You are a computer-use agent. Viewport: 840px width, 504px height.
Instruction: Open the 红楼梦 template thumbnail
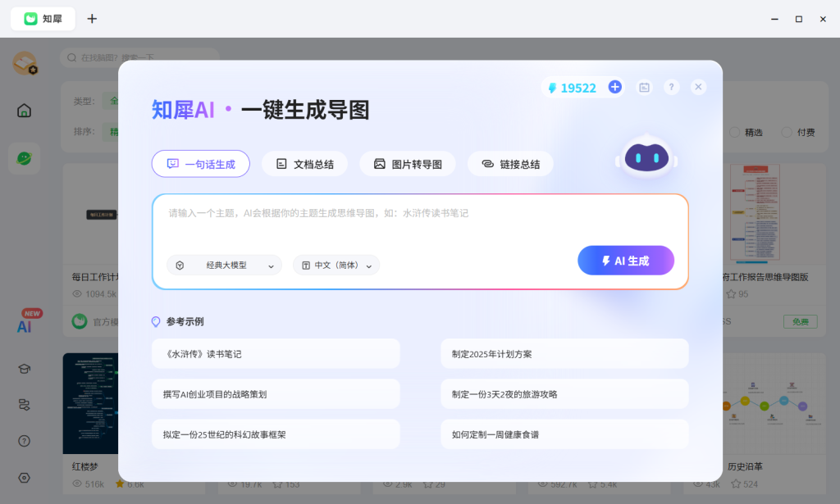click(90, 403)
